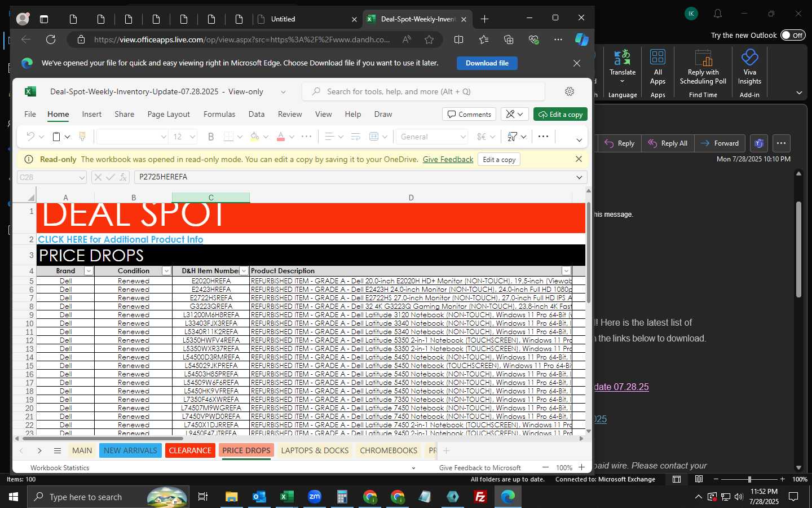Open Sort and Filter
The width and height of the screenshot is (812, 508).
[513, 137]
